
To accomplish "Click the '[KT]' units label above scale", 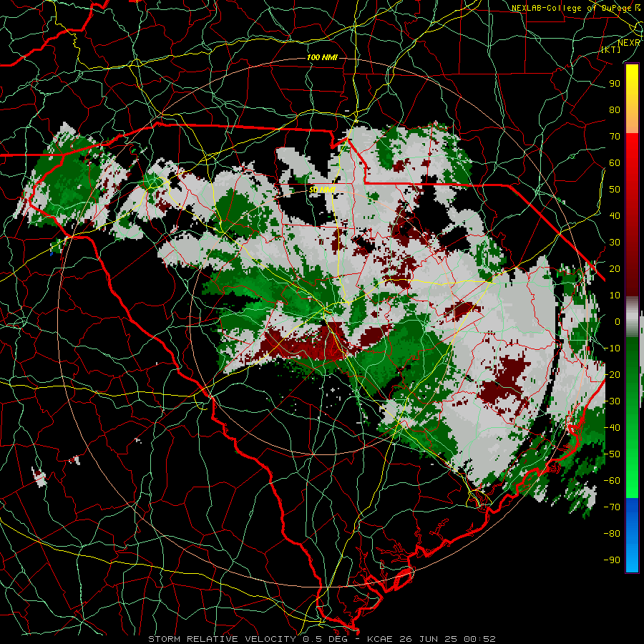I will coord(611,49).
